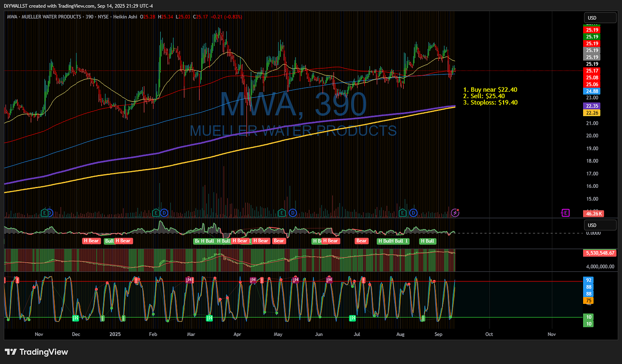
Task: Open the USD dropdown on the lower indicator pane
Action: point(600,225)
